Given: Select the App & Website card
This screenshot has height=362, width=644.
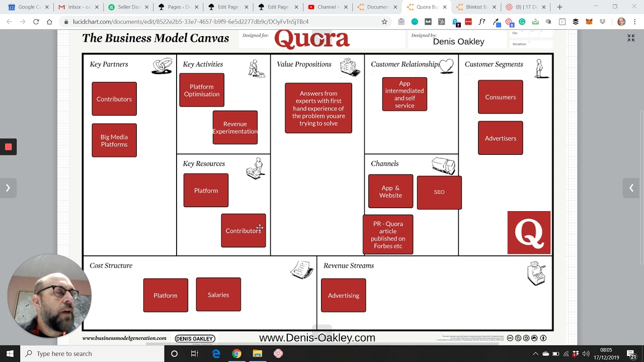Looking at the screenshot, I should (391, 192).
